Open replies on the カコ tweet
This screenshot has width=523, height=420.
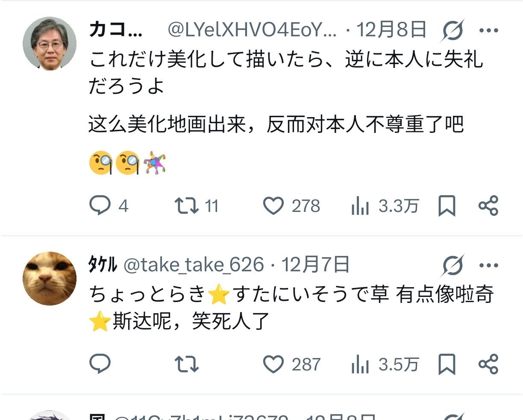point(108,206)
